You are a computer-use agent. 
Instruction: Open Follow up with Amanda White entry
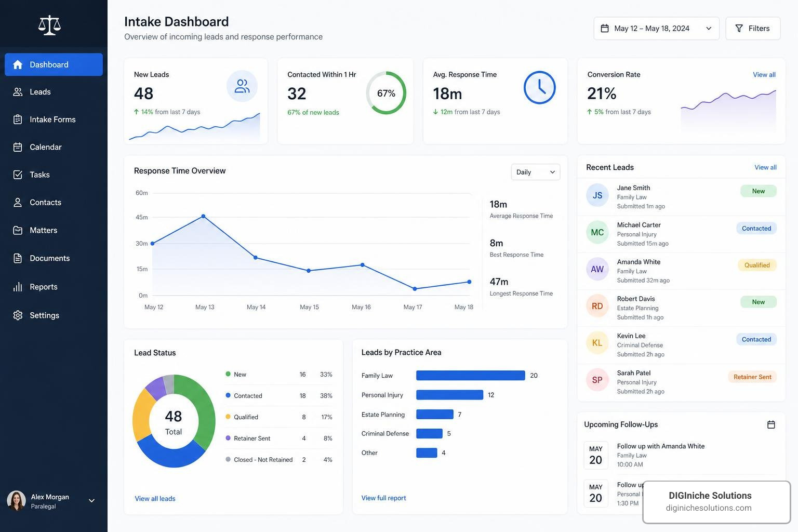click(681, 455)
